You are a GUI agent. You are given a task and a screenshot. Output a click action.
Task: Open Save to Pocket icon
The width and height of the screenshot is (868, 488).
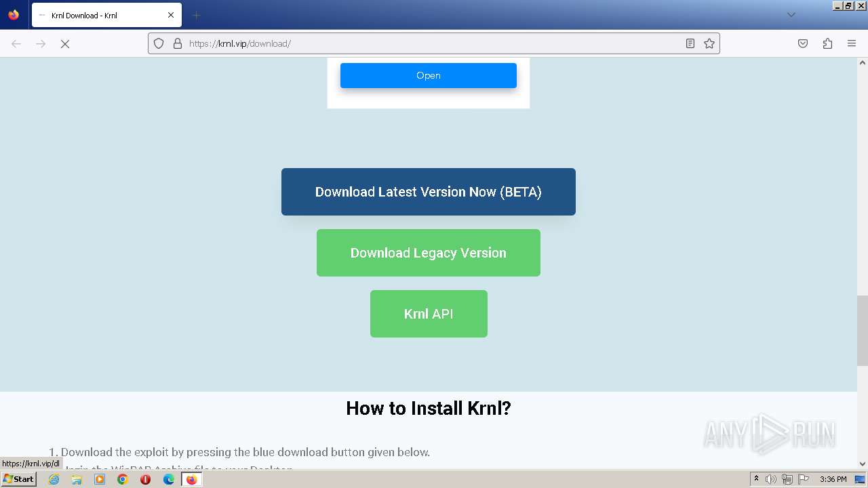click(803, 43)
